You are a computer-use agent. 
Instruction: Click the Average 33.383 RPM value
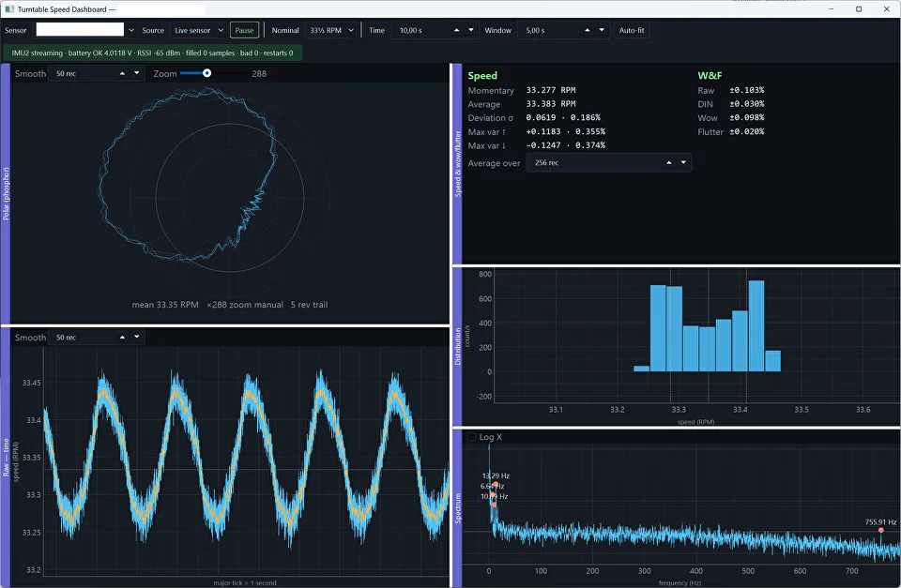tap(551, 104)
